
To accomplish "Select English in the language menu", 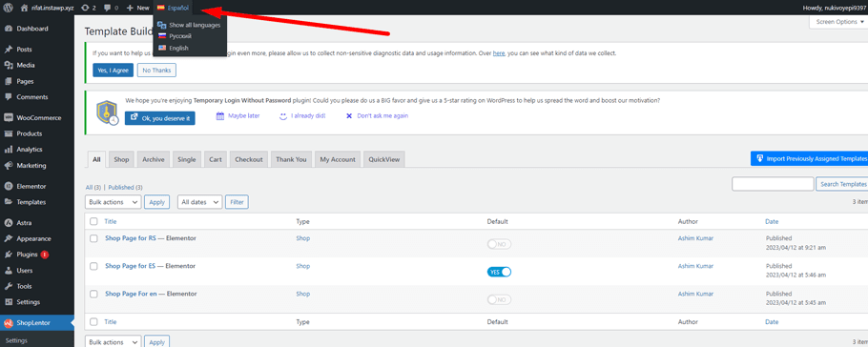I will click(178, 49).
